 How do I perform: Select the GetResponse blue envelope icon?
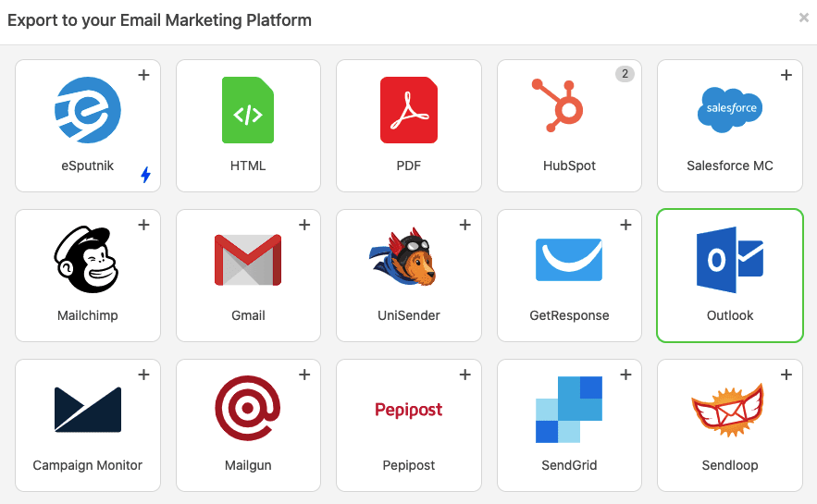[x=569, y=259]
